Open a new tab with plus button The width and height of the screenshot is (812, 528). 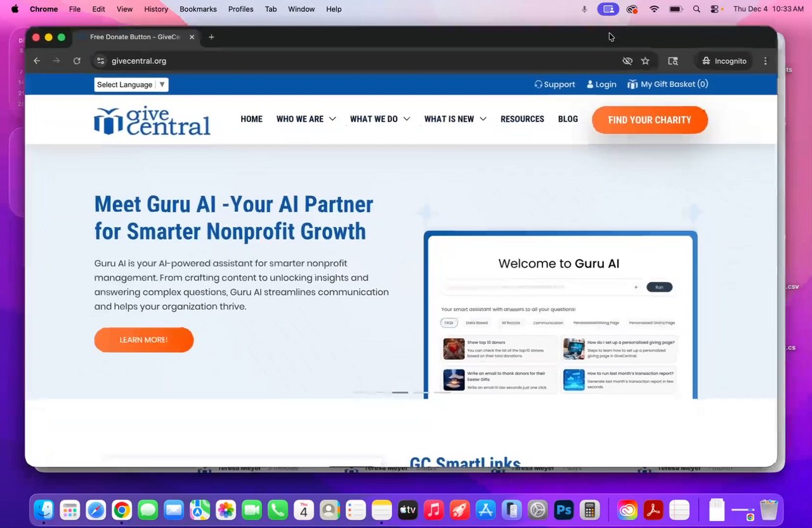click(x=211, y=37)
